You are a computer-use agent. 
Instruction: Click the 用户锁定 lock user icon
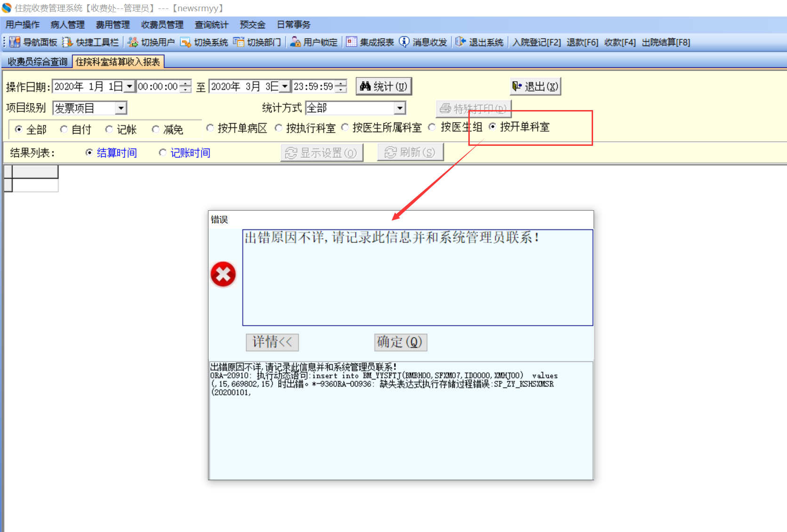(x=295, y=42)
